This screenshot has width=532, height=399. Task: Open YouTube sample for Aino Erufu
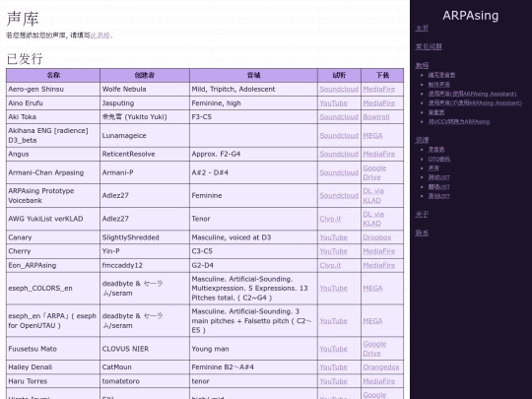[x=333, y=103]
